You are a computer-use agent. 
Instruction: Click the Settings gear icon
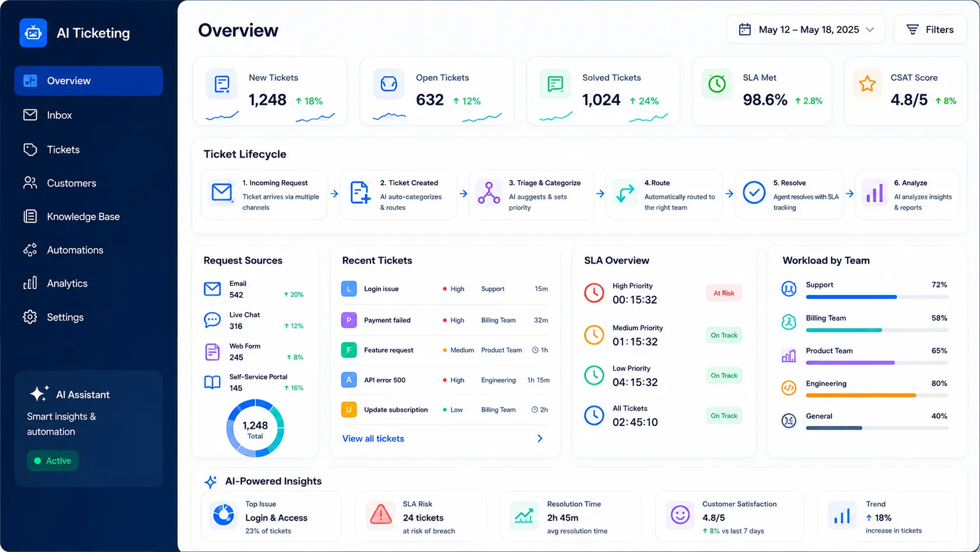point(30,317)
